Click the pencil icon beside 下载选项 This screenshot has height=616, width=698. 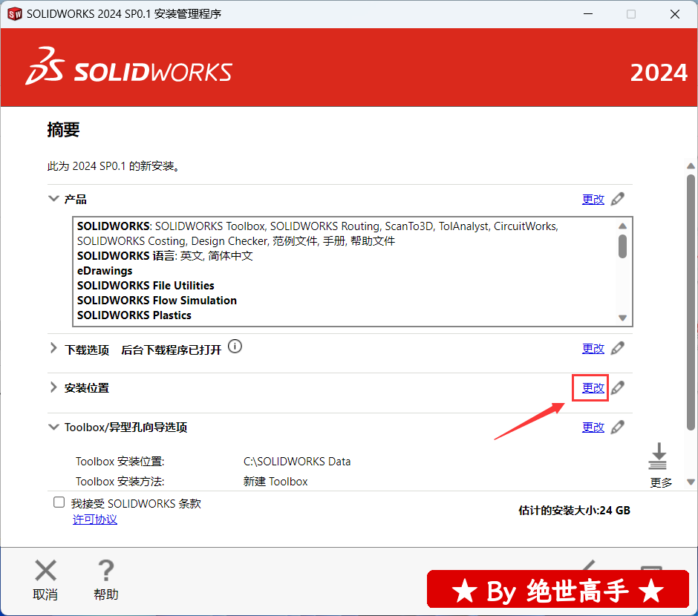pyautogui.click(x=617, y=348)
